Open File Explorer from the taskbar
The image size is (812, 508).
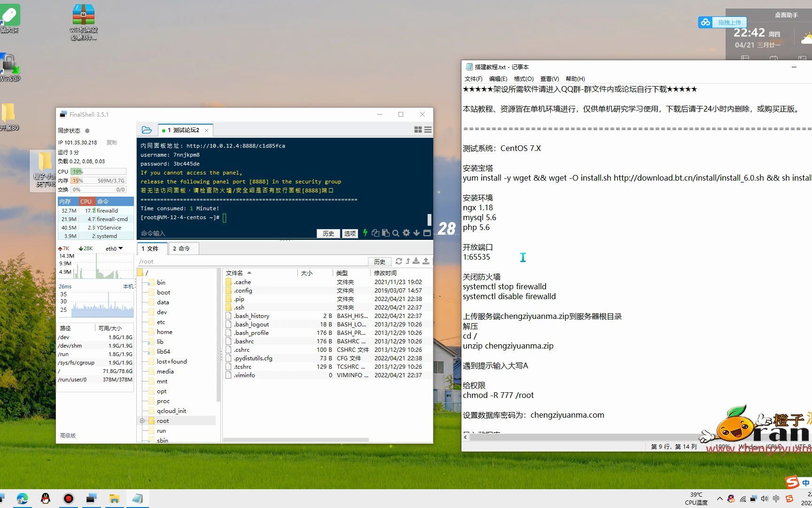click(114, 499)
